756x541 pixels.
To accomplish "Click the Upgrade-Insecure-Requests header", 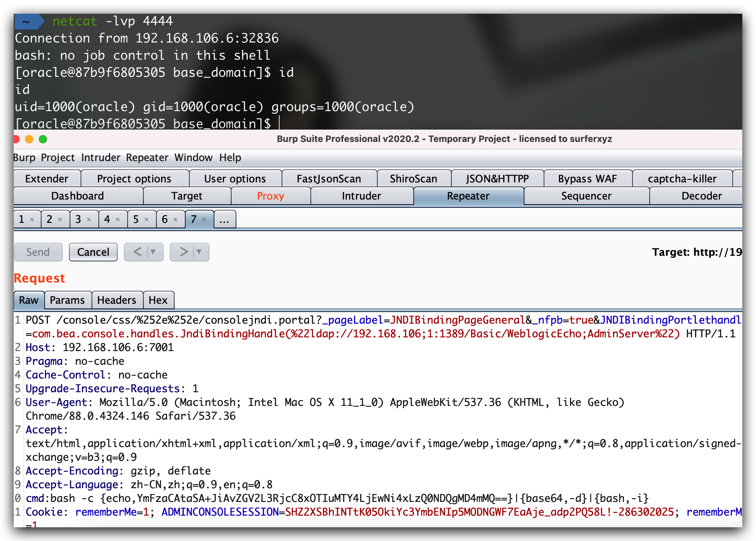I will point(112,388).
